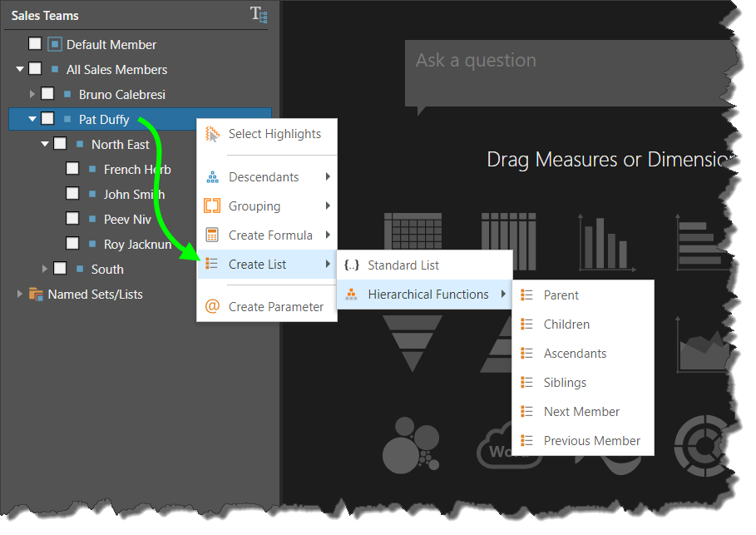Check the Pat Duffy checkbox
This screenshot has height=535, width=756.
[47, 118]
